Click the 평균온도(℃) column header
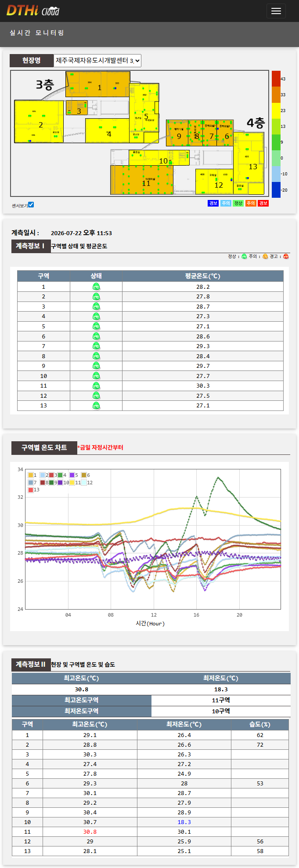Image resolution: width=299 pixels, height=868 pixels. click(203, 276)
